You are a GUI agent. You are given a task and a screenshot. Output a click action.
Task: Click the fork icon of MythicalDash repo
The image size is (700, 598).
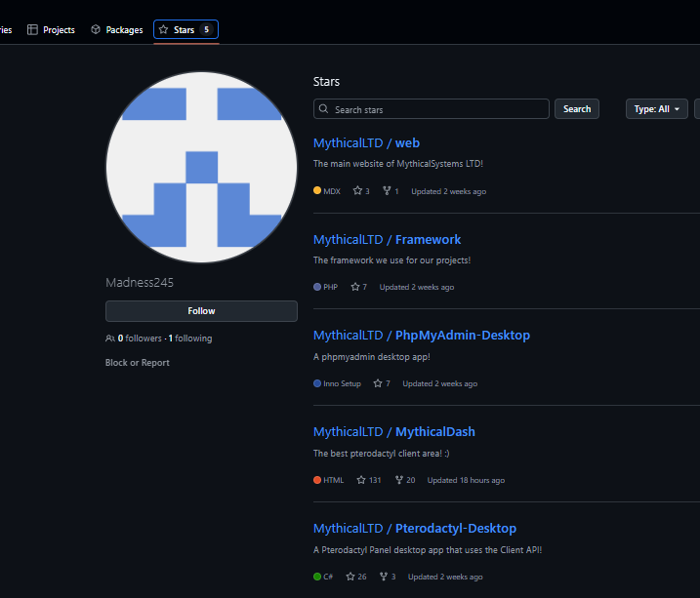tap(399, 480)
